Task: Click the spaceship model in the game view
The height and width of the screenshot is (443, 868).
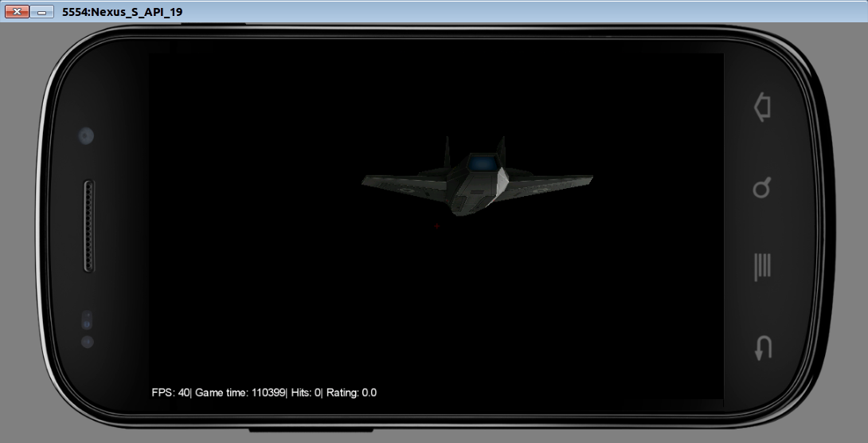Action: point(477,176)
